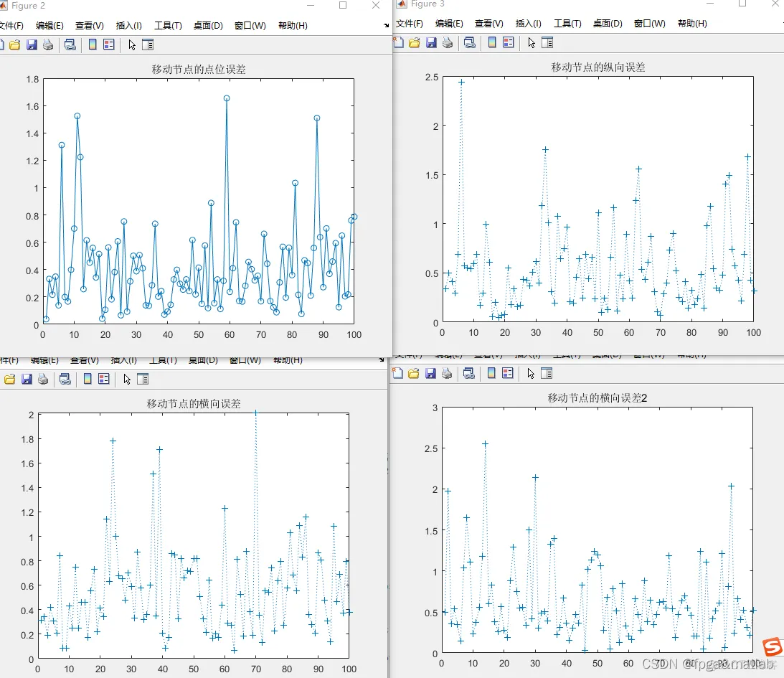Viewport: 784px width, 678px height.
Task: Open 窗口(W) menu in Figure 2
Action: [x=250, y=26]
